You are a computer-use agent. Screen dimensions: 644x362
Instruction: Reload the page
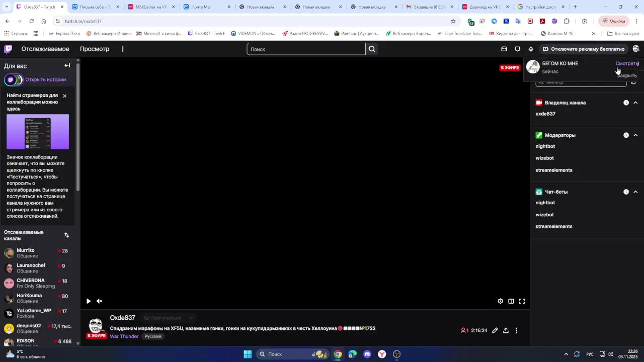31,21
